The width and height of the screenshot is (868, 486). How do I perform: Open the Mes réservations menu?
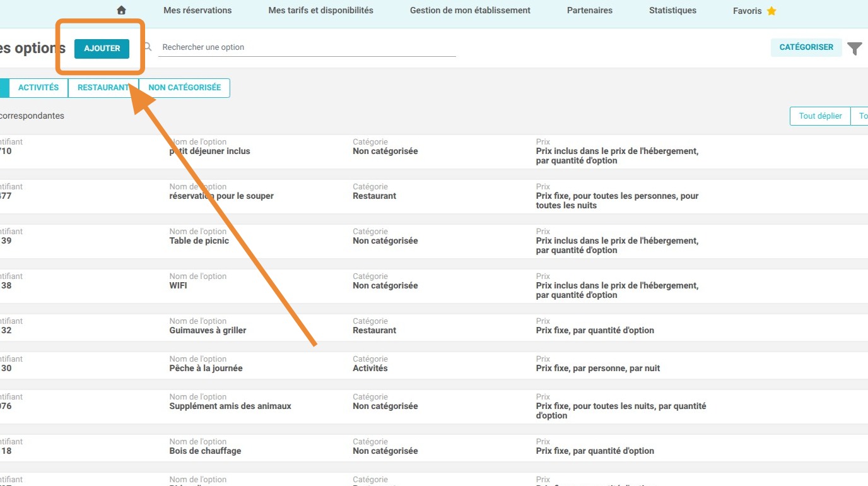click(197, 10)
